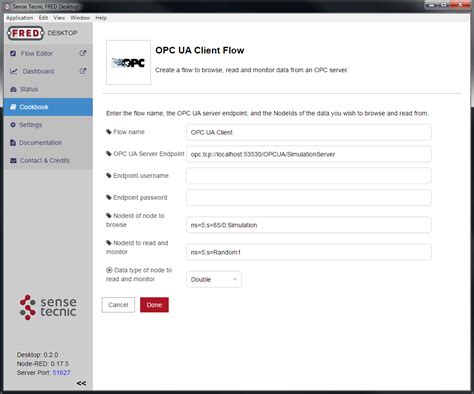The image size is (474, 394).
Task: Focus the NodeId of node to browse field
Action: [x=309, y=225]
